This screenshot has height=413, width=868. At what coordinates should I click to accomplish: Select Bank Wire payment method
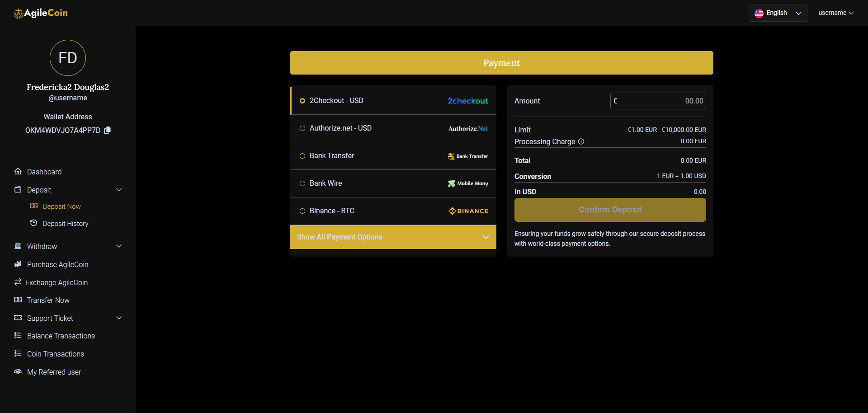(393, 183)
